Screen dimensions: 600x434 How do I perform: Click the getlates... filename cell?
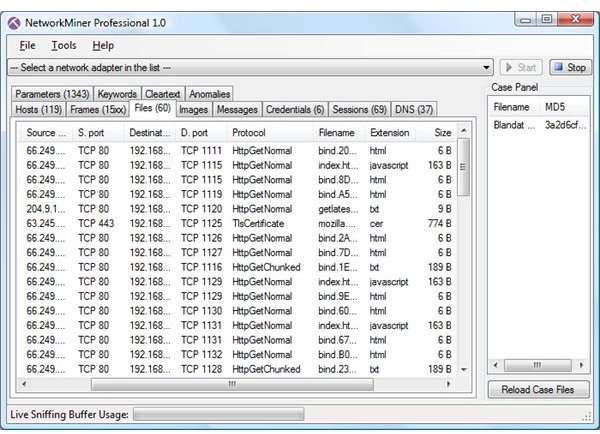point(338,209)
